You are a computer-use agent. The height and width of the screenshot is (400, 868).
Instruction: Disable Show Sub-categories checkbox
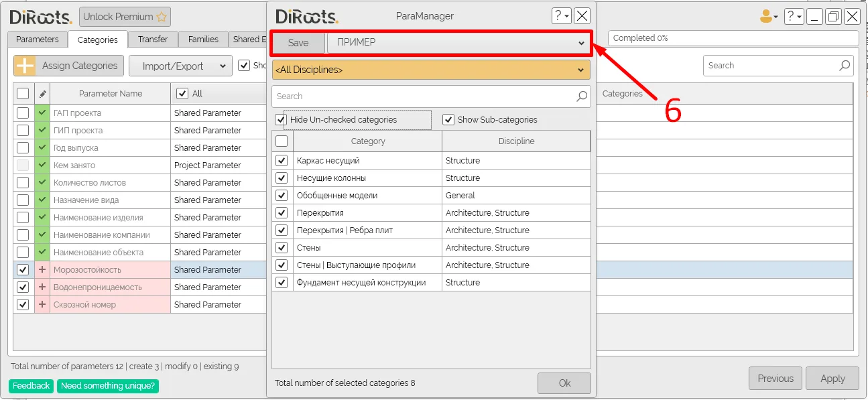[x=448, y=120]
